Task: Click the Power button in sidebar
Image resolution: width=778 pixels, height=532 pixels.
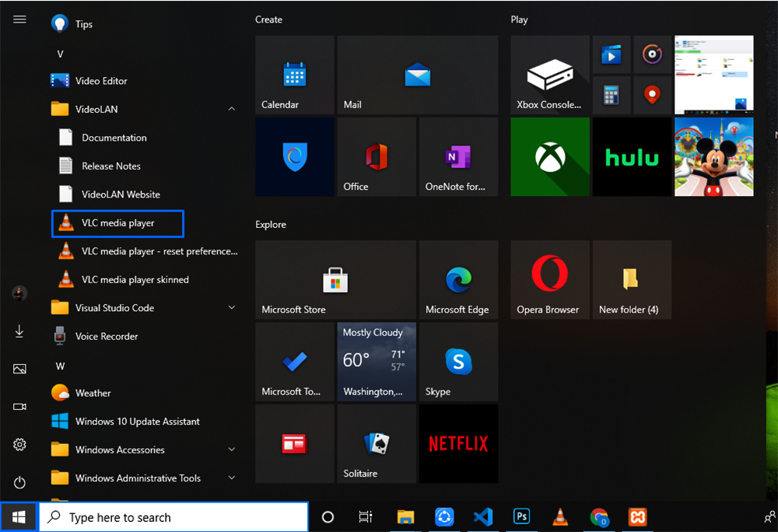Action: click(x=19, y=482)
